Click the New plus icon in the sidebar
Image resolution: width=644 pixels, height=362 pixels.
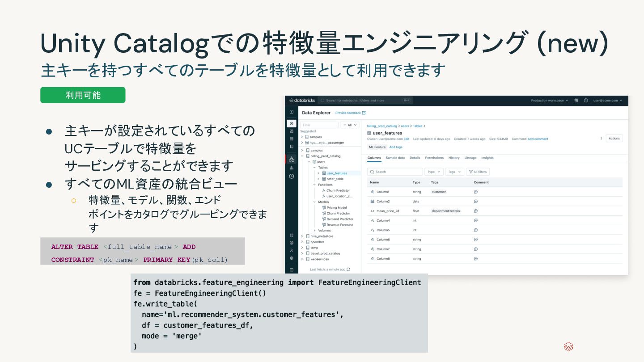(292, 123)
